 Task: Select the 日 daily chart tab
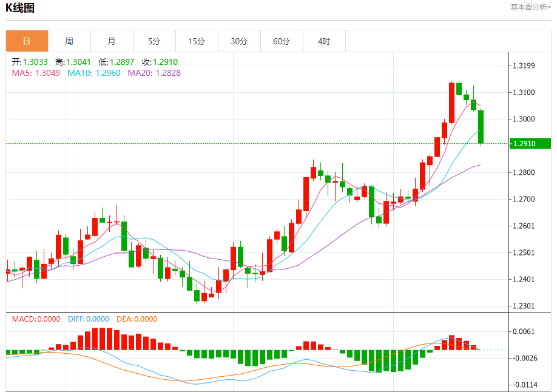click(27, 41)
